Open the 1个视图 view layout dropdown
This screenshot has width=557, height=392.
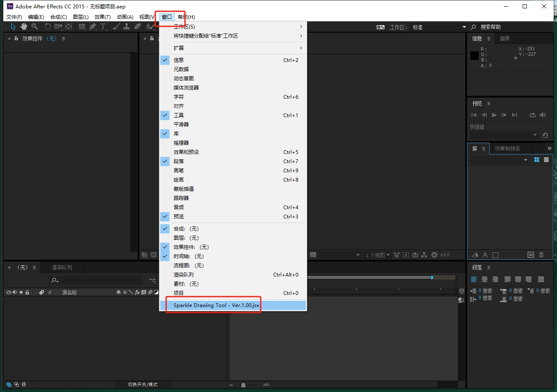[378, 255]
